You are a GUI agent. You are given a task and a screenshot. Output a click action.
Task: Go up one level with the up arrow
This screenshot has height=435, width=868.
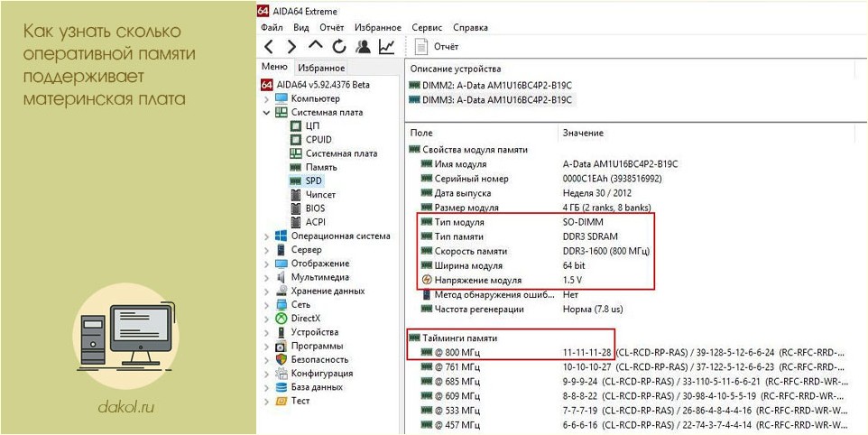click(315, 45)
